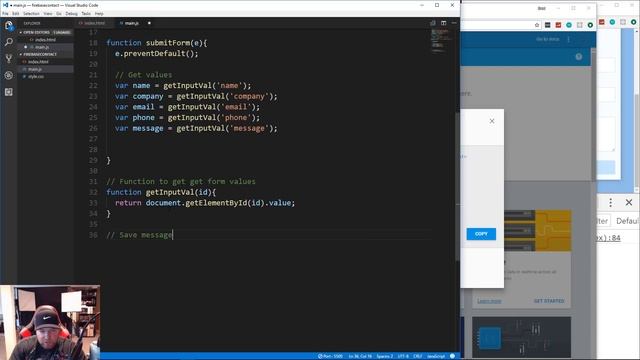This screenshot has height=360, width=640.
Task: Click the teal extension icon in front browser
Action: point(569,25)
